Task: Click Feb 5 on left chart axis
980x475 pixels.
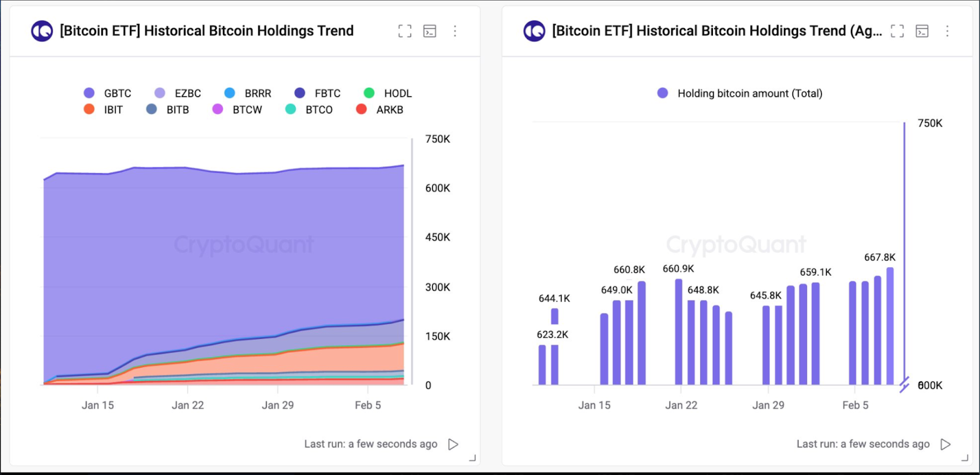Action: tap(368, 405)
